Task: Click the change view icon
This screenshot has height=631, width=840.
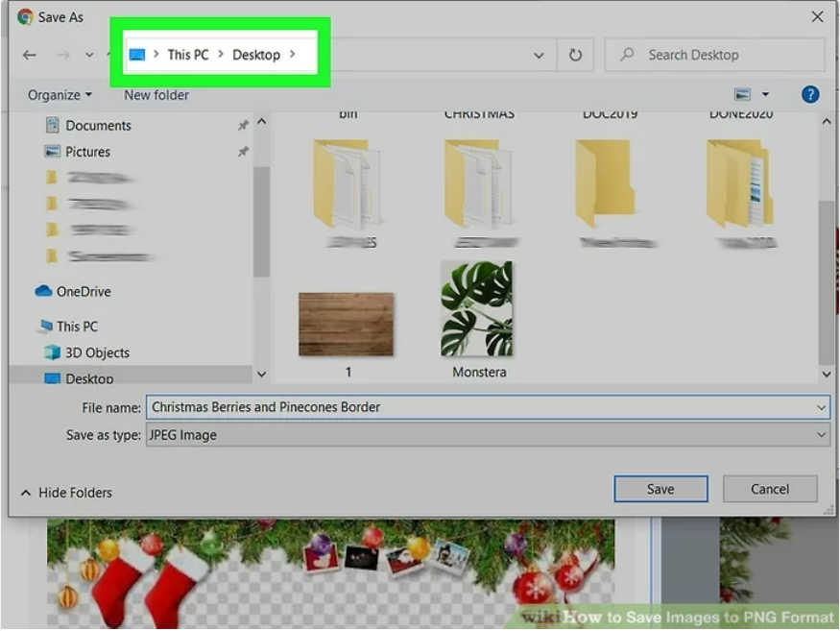Action: pyautogui.click(x=742, y=94)
